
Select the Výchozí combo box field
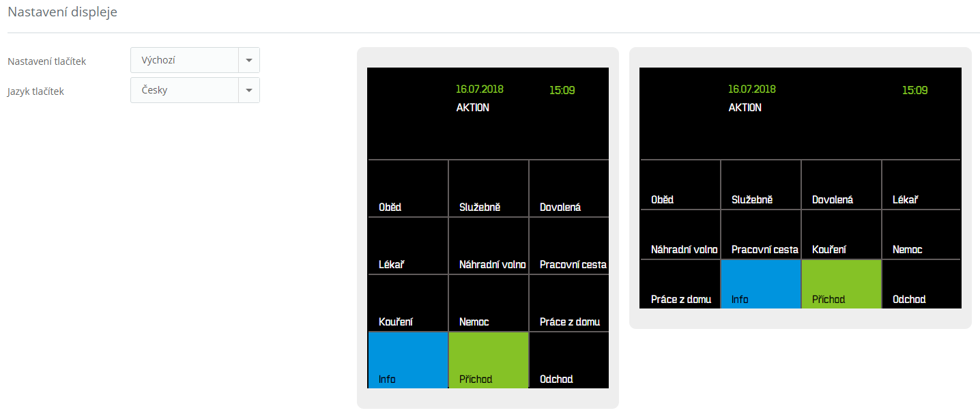[184, 61]
